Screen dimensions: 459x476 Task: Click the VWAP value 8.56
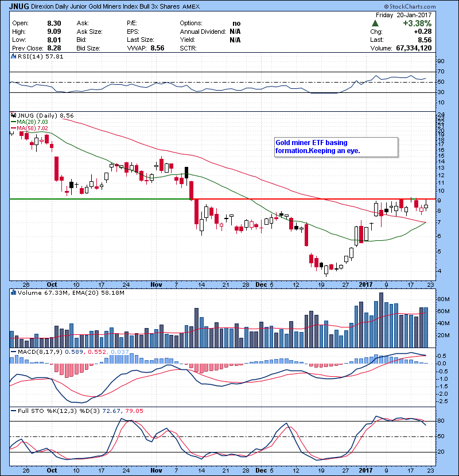point(157,48)
